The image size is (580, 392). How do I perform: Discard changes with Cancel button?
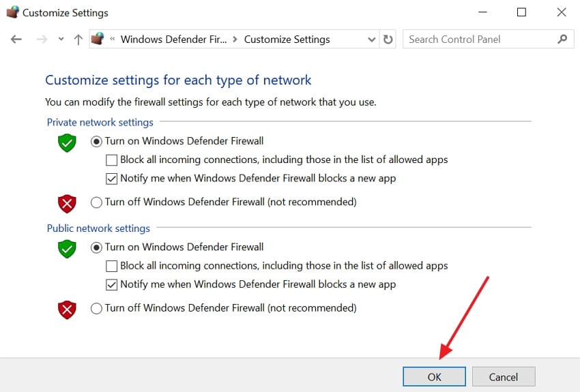coord(504,376)
